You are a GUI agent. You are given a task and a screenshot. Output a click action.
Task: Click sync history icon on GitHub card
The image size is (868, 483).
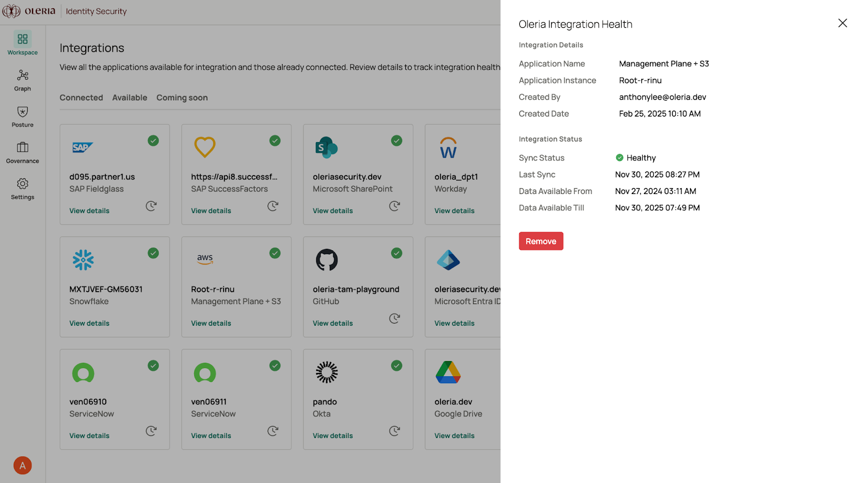pyautogui.click(x=394, y=318)
